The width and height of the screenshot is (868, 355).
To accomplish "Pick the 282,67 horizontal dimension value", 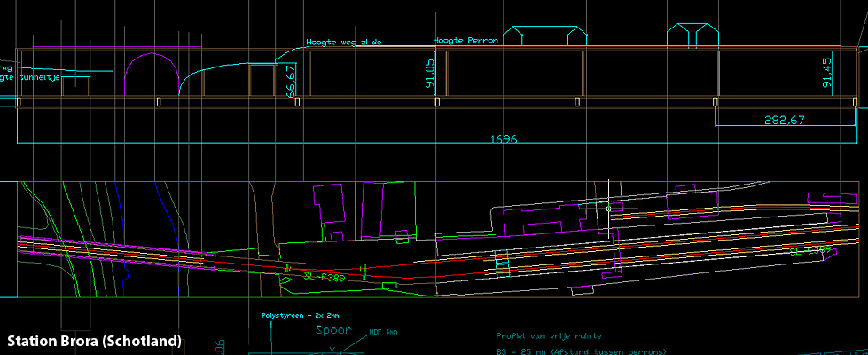I will click(785, 120).
